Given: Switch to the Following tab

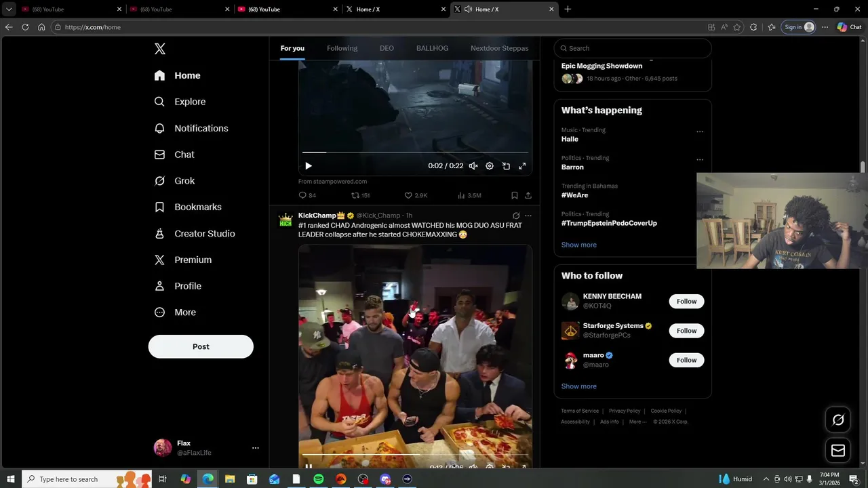Looking at the screenshot, I should tap(342, 48).
